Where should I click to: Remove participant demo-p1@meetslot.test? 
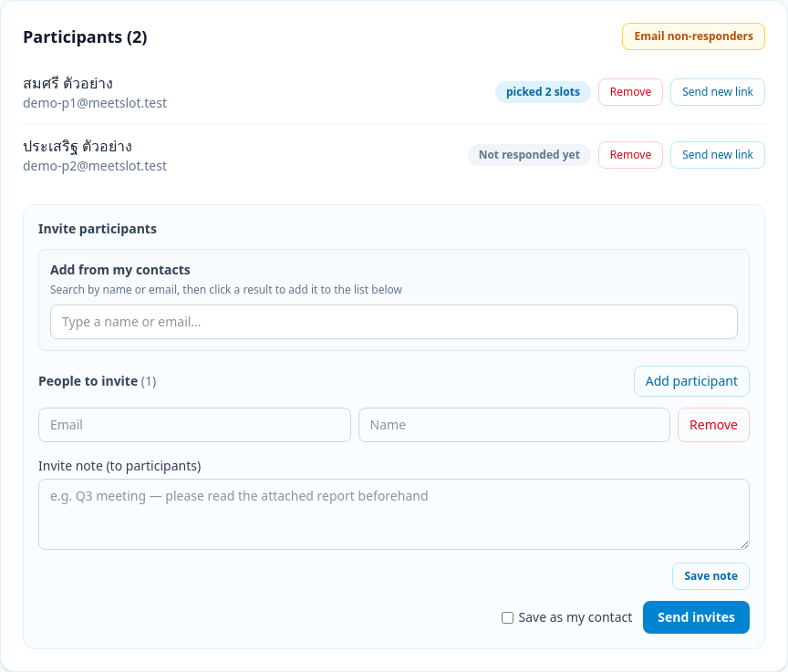pyautogui.click(x=630, y=92)
